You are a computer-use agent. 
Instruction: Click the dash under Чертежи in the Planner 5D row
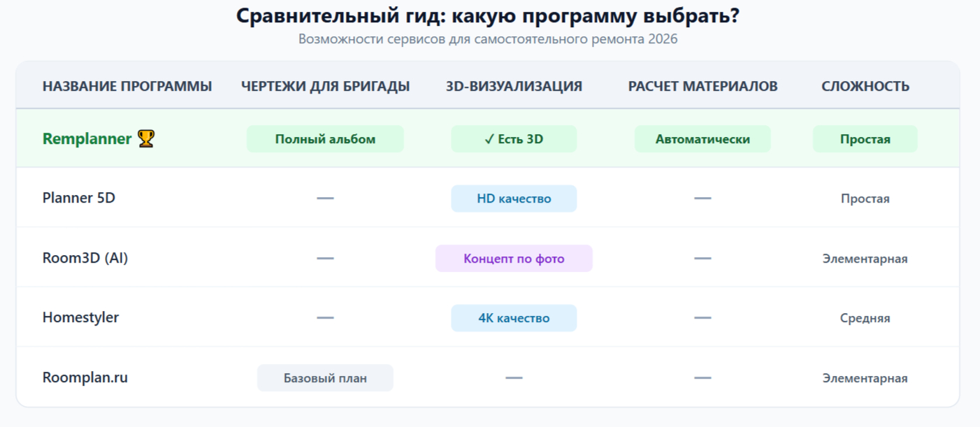[x=325, y=198]
